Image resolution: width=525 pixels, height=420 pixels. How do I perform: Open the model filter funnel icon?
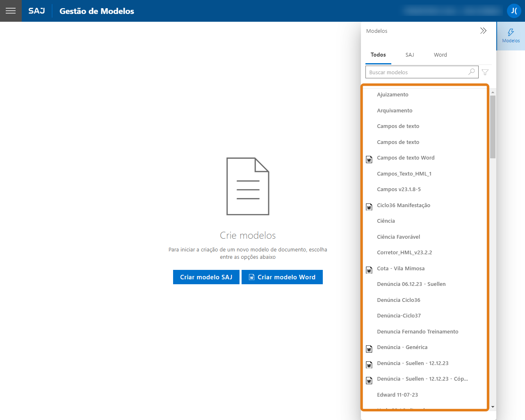coord(485,72)
